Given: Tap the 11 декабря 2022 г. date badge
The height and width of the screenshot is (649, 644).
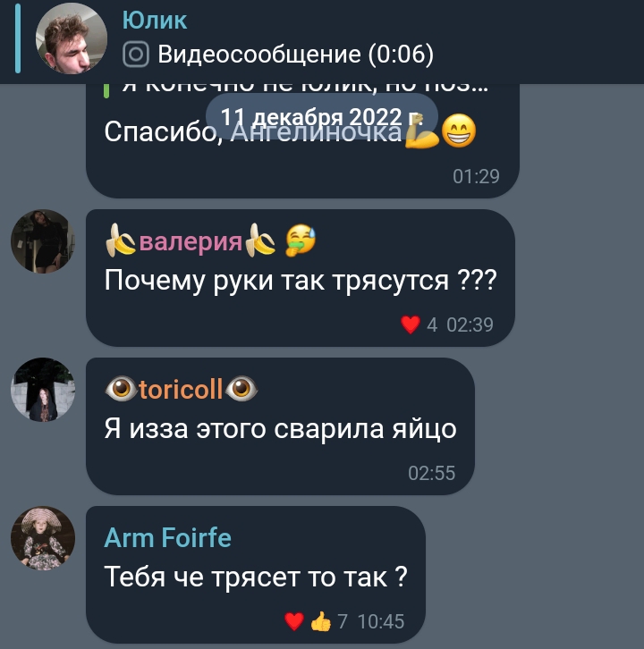Looking at the screenshot, I should click(322, 117).
